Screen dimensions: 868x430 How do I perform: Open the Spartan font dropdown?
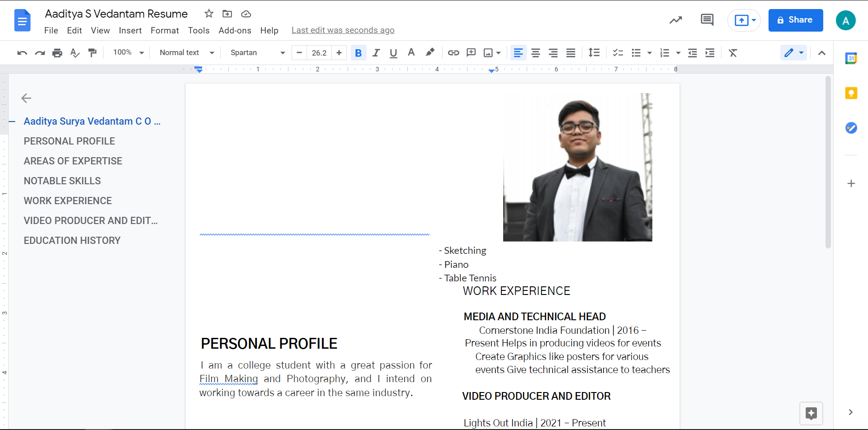257,53
